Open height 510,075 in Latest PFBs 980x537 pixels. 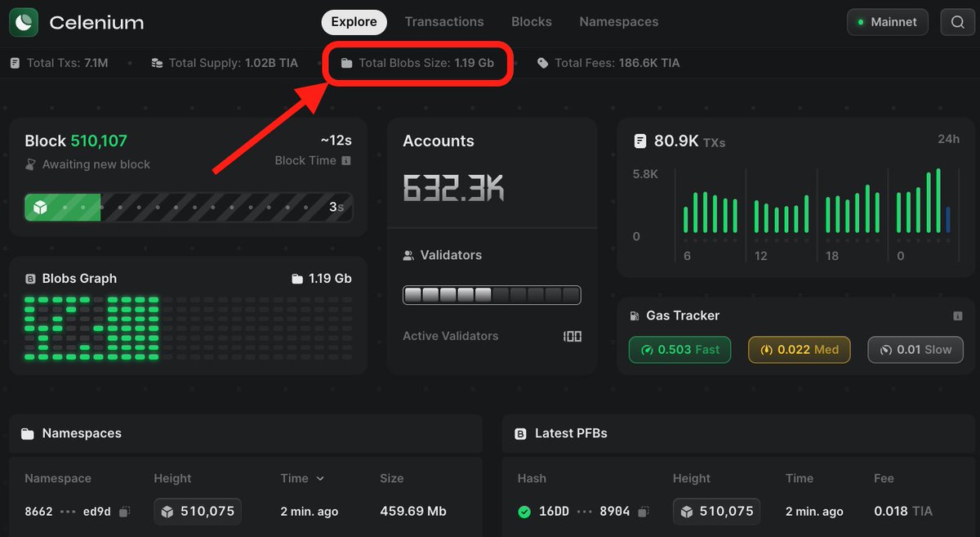[717, 512]
